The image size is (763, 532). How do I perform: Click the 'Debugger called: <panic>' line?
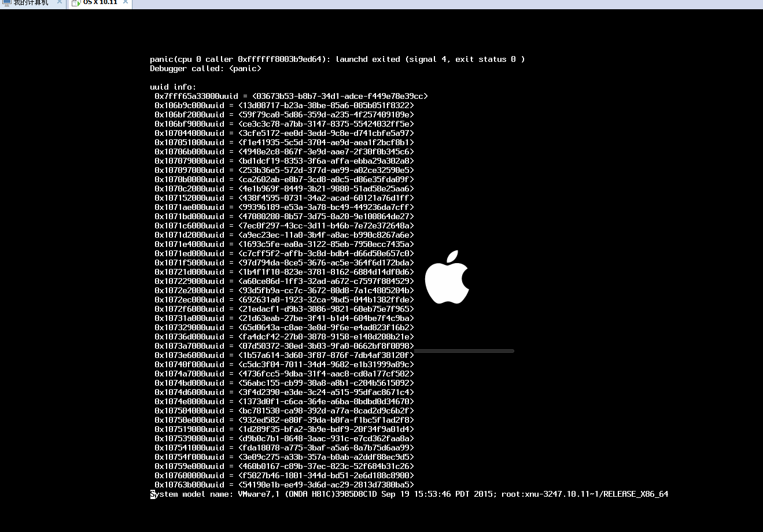pos(205,68)
